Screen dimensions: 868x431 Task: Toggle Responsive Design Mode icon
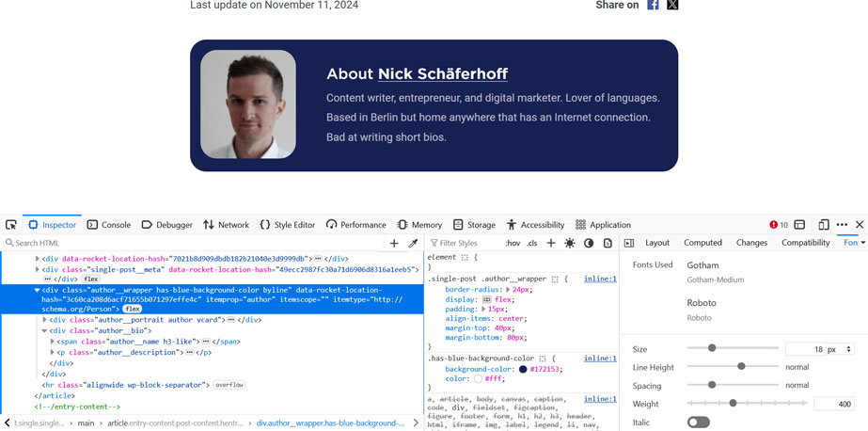click(824, 225)
